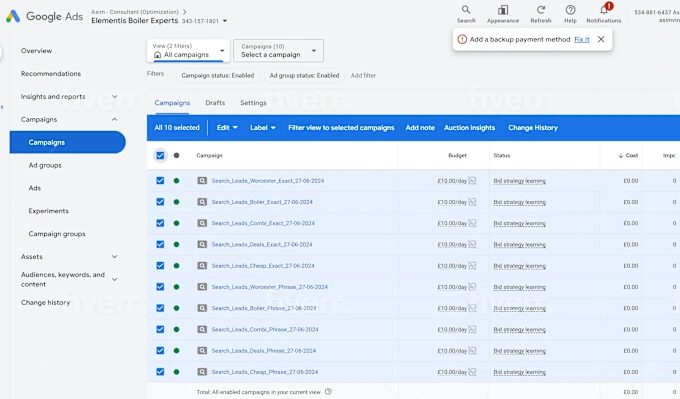Click the green status dot for Search_Leads_Cheap_Exact

[x=177, y=265]
